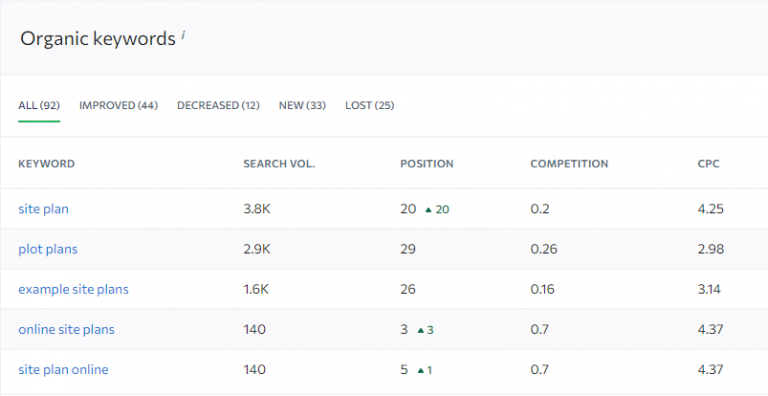Viewport: 768px width, 396px height.
Task: Switch to the IMPROVED (44) tab
Action: [x=119, y=105]
